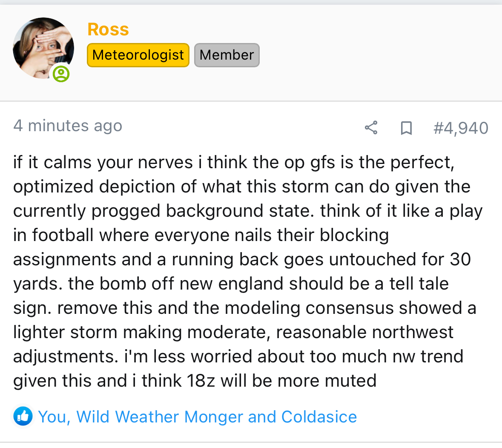Click "and" in the likes list
Screen dimensions: 502x448
click(x=262, y=416)
